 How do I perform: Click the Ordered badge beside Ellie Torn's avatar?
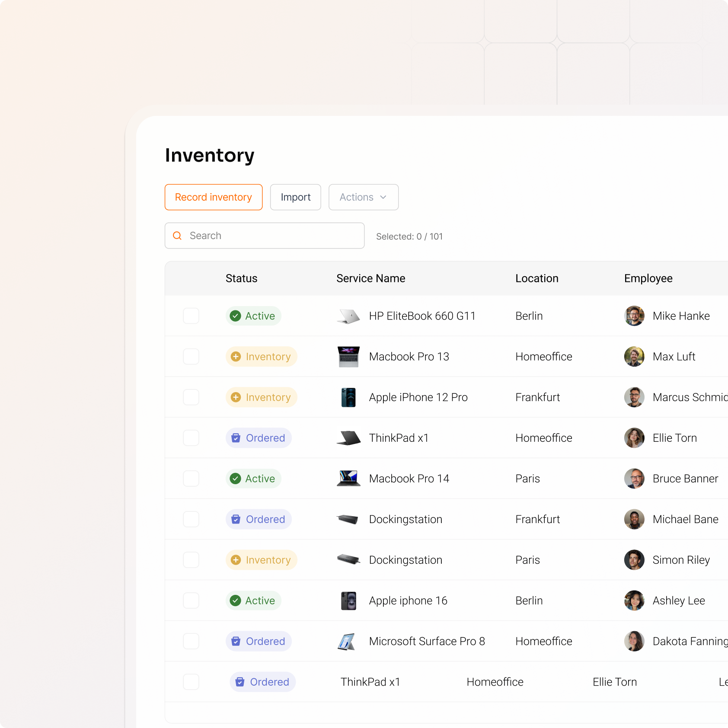tap(259, 438)
